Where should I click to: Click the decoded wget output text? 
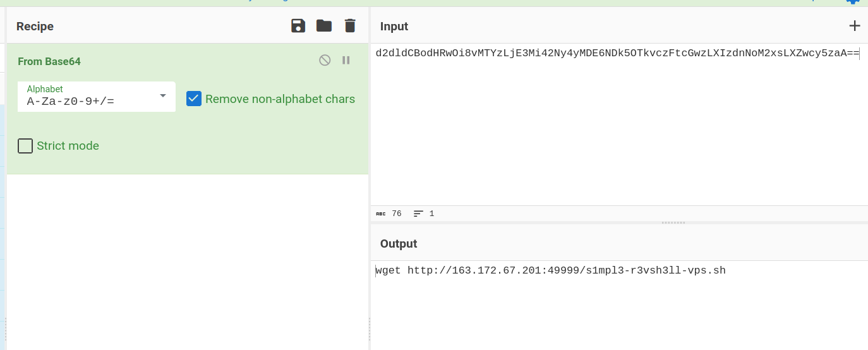click(550, 271)
